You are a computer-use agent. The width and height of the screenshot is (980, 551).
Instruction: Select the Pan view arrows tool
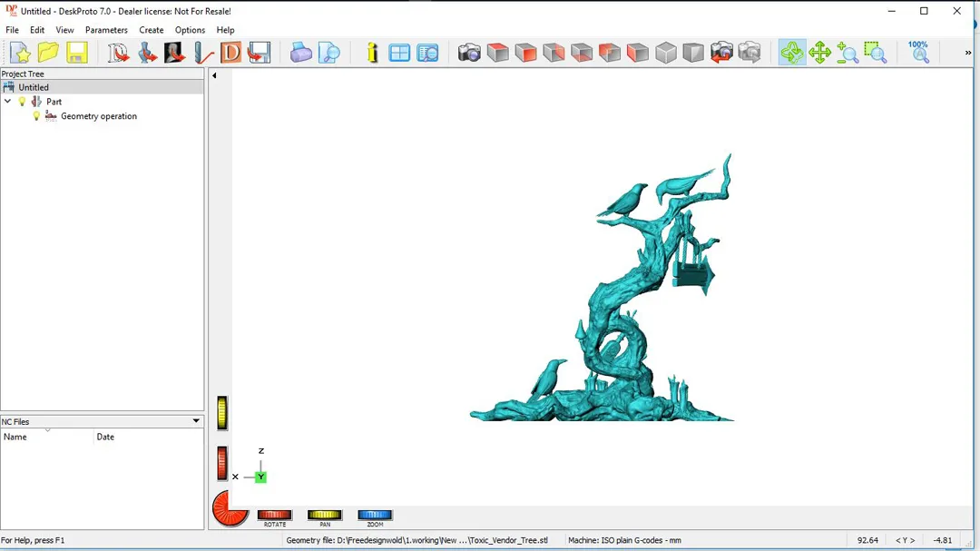[x=819, y=53]
